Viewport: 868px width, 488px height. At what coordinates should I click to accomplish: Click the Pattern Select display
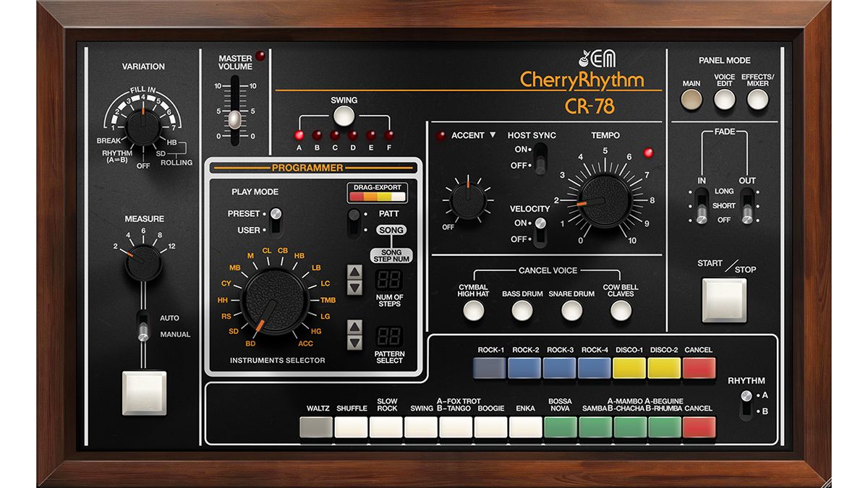tap(390, 335)
